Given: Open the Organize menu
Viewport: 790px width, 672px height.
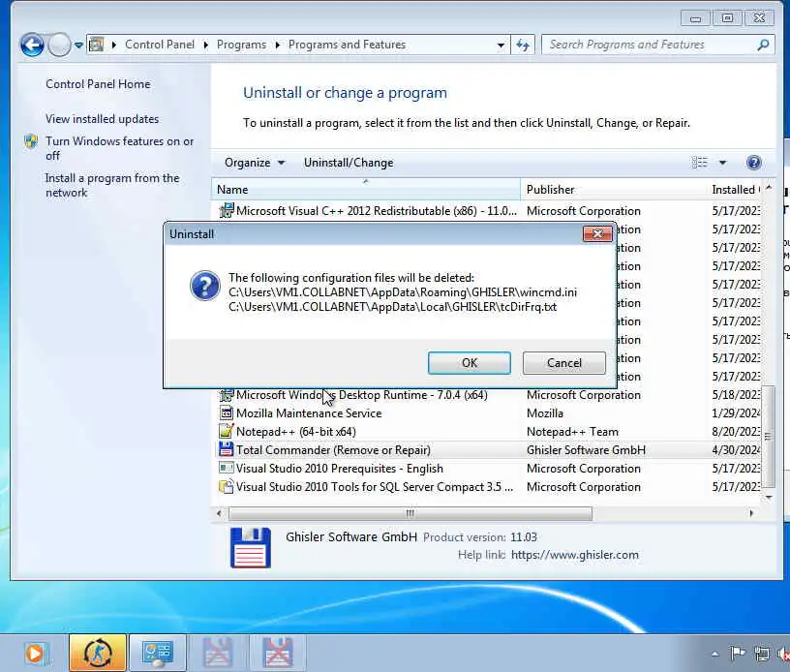Looking at the screenshot, I should [x=255, y=163].
